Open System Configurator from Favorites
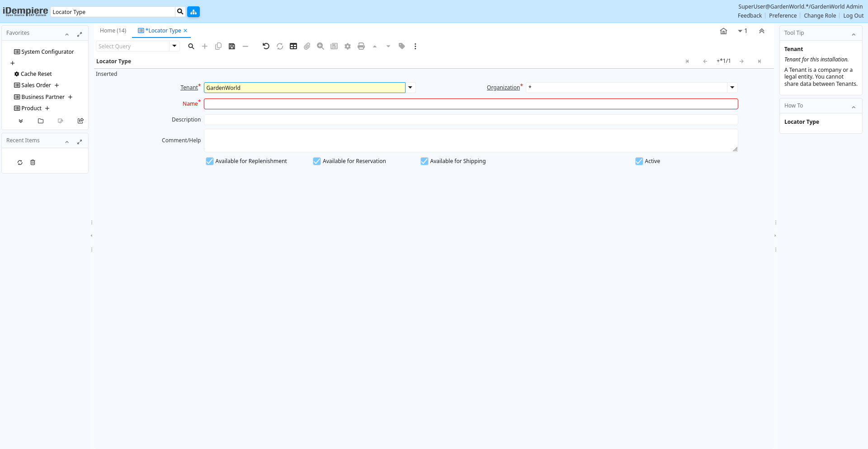The image size is (868, 449). click(x=47, y=52)
